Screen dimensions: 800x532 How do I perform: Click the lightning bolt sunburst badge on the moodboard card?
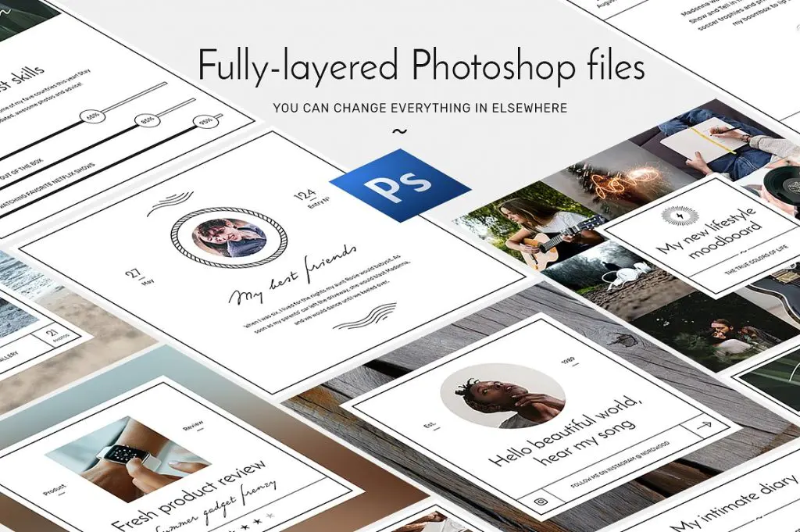pyautogui.click(x=680, y=216)
